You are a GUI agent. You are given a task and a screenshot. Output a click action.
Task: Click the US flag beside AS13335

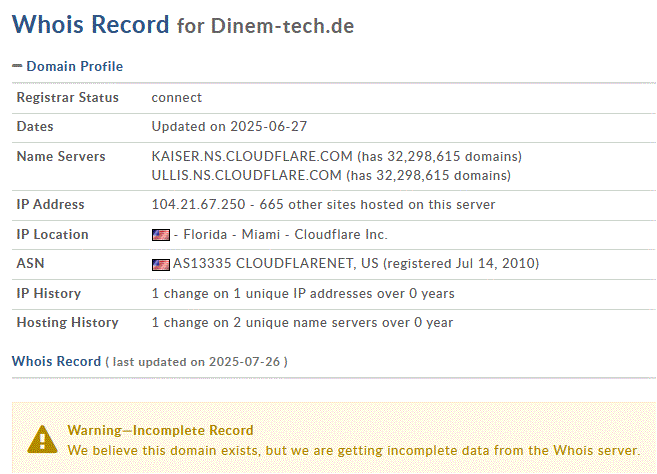click(160, 265)
